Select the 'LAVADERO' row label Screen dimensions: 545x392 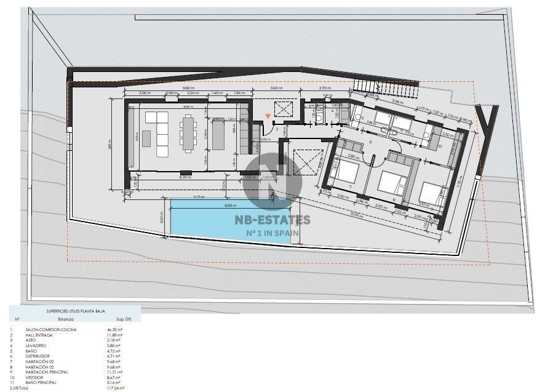[x=36, y=346]
